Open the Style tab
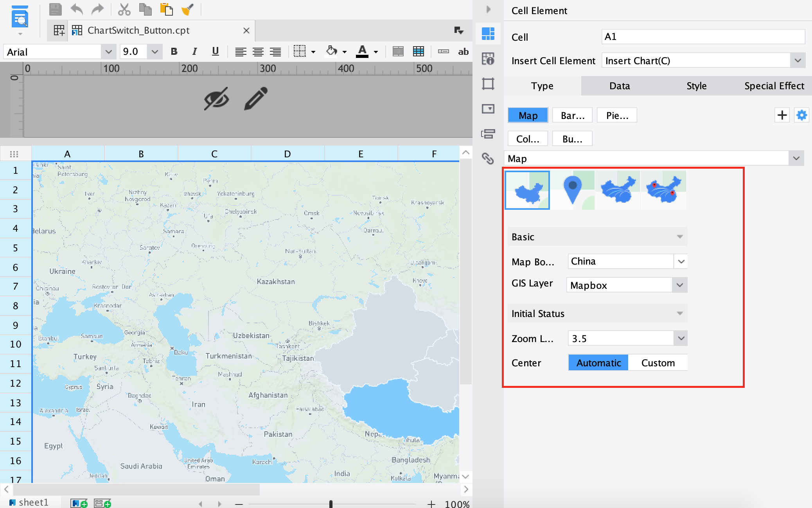This screenshot has height=508, width=812. [x=697, y=86]
